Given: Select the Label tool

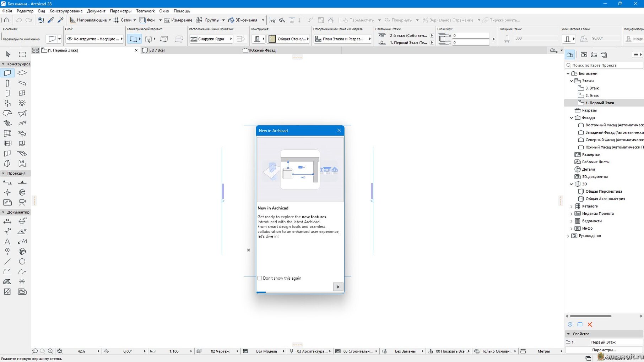Looking at the screenshot, I should point(22,241).
